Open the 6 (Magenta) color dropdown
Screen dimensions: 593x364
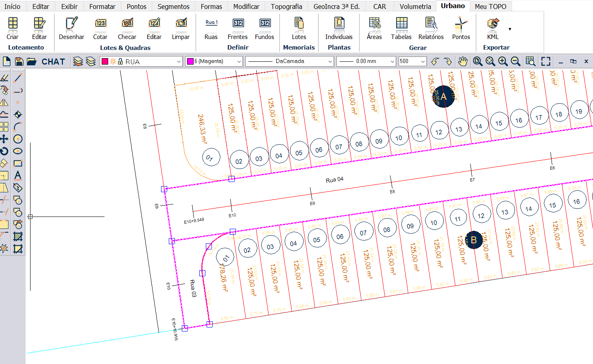(239, 61)
